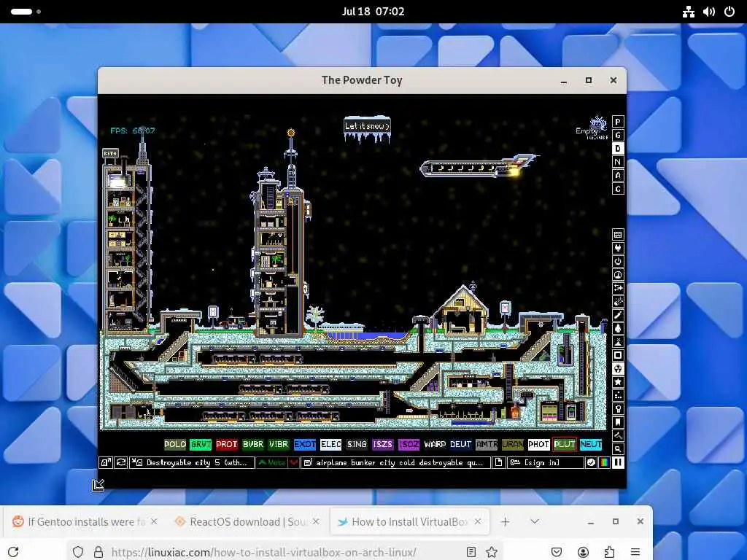Open the Favorites section (bookmark icon)
This screenshot has height=560, width=747.
618,422
